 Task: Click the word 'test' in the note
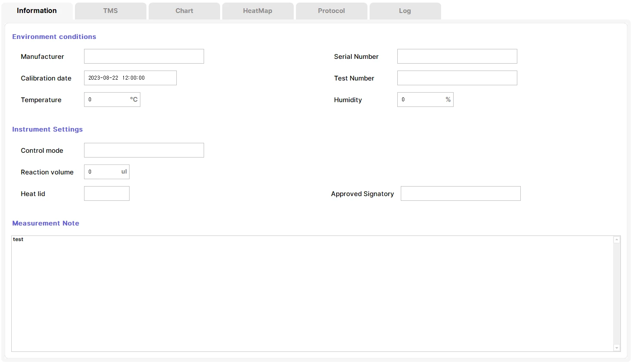[18, 239]
